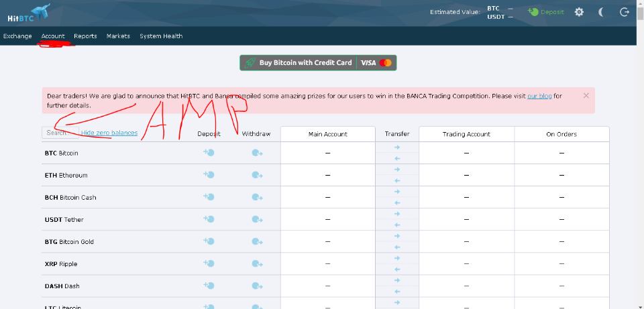Viewport: 644px width, 309px height.
Task: Dismiss the BANCA announcement banner
Action: point(586,96)
